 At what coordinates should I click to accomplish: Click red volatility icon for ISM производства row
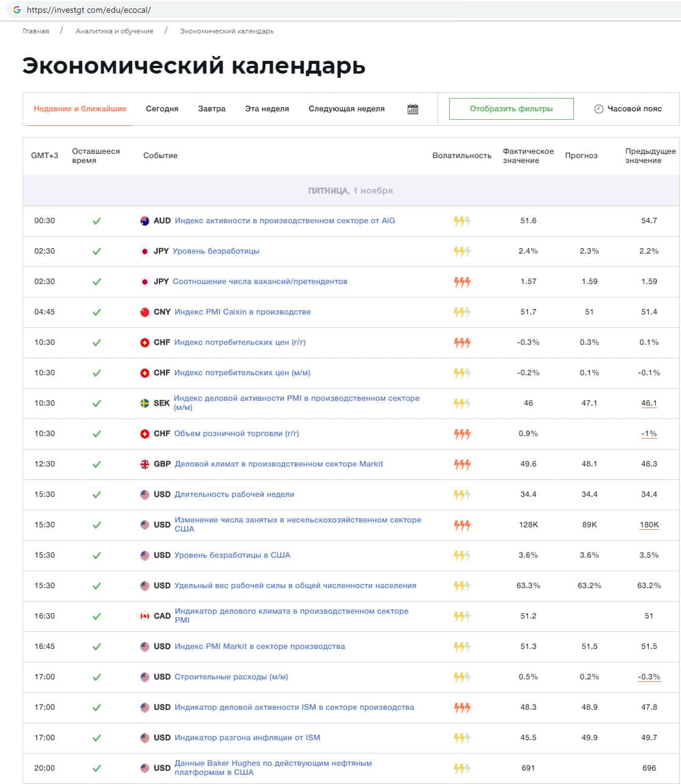click(462, 707)
